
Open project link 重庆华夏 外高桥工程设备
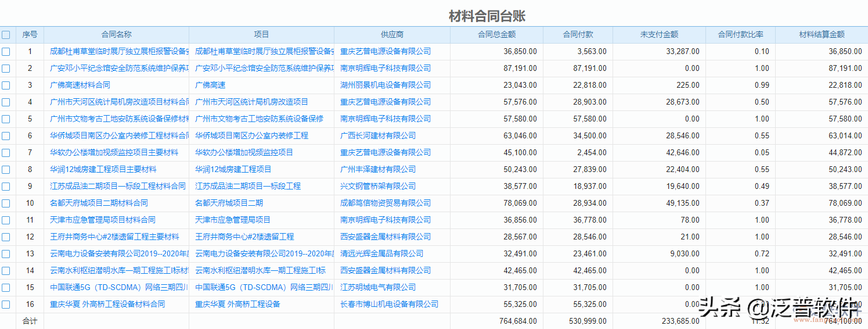238,305
